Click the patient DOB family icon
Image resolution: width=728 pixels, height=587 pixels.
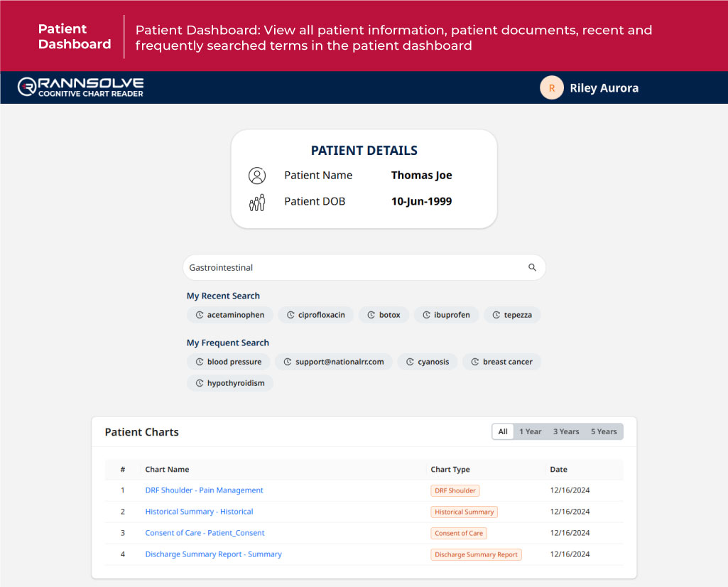click(256, 202)
